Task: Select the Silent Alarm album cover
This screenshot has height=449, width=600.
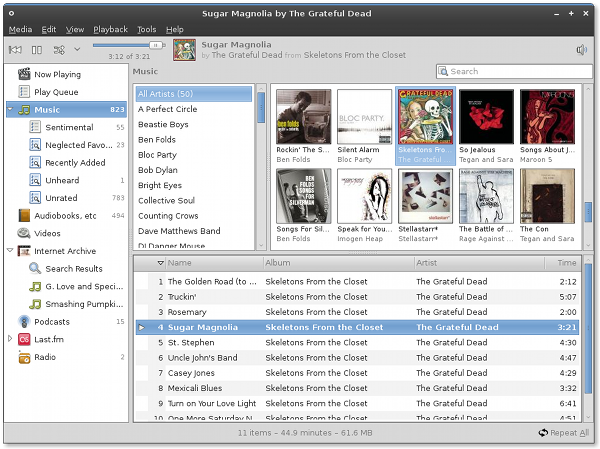Action: tap(365, 117)
